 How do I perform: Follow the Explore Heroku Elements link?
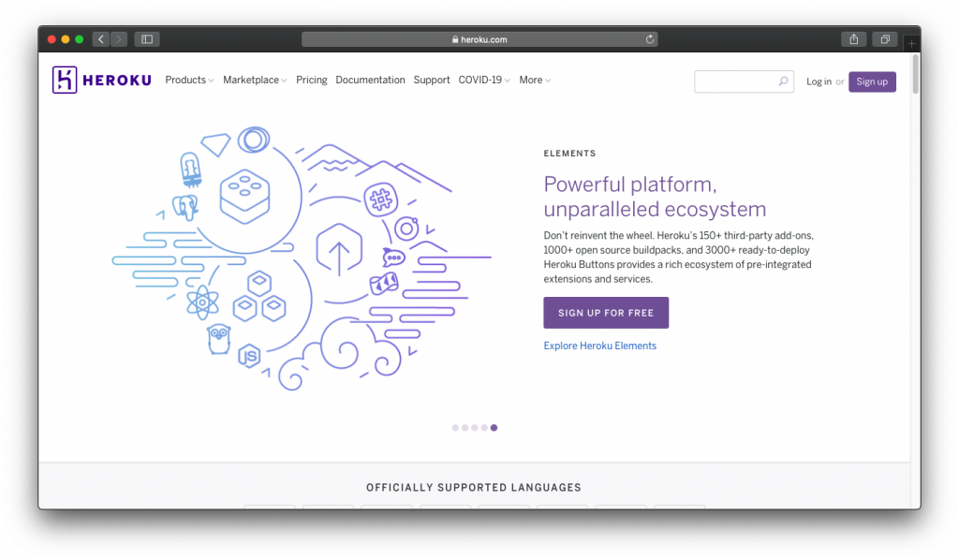tap(599, 346)
